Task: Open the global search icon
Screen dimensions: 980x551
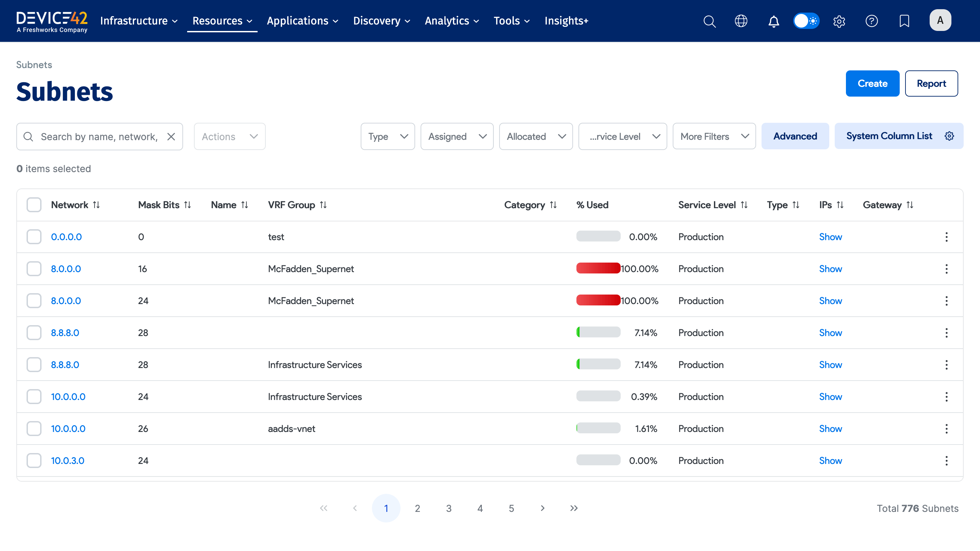Action: point(709,21)
